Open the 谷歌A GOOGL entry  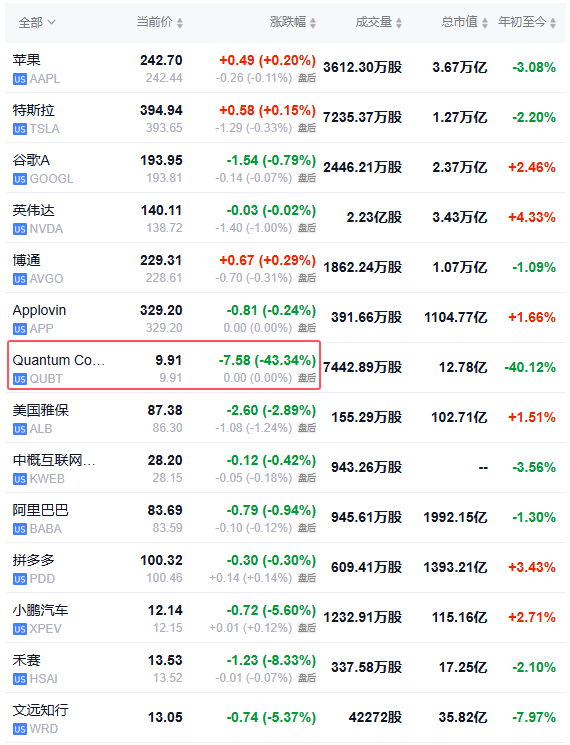point(285,168)
